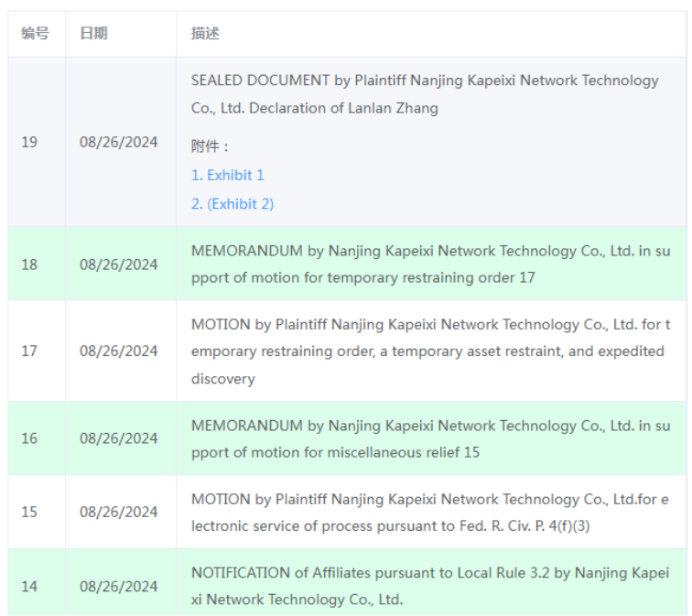Viewport: 692px width, 616px height.
Task: Click the MEMORANDUM for temporary restraining order 17
Action: point(431,264)
